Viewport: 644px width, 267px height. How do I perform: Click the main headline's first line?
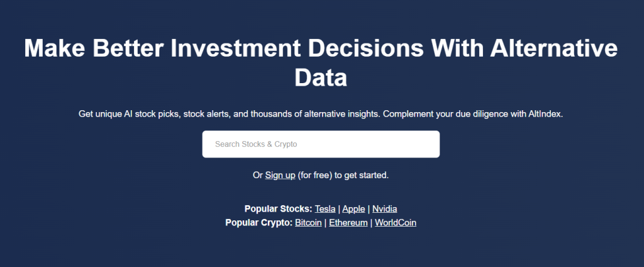321,48
